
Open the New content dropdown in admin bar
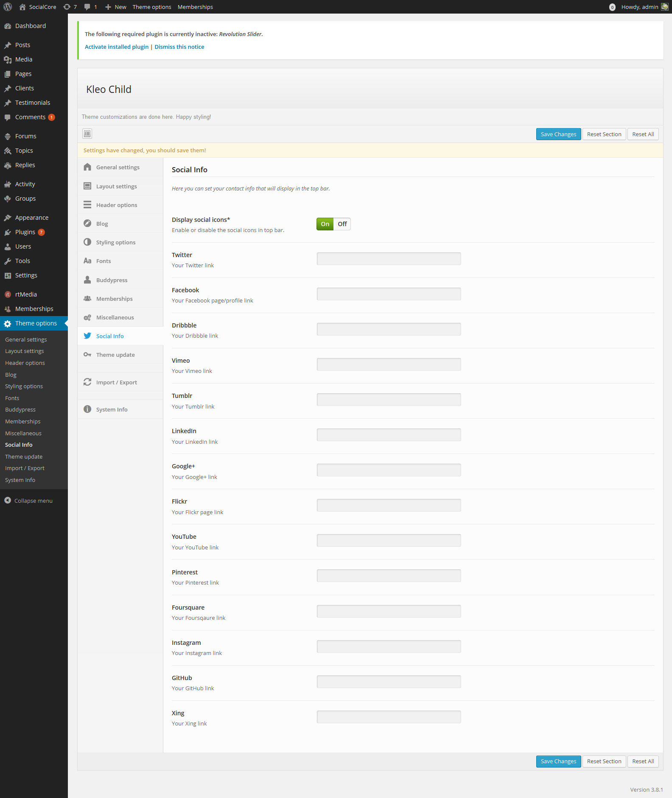116,7
